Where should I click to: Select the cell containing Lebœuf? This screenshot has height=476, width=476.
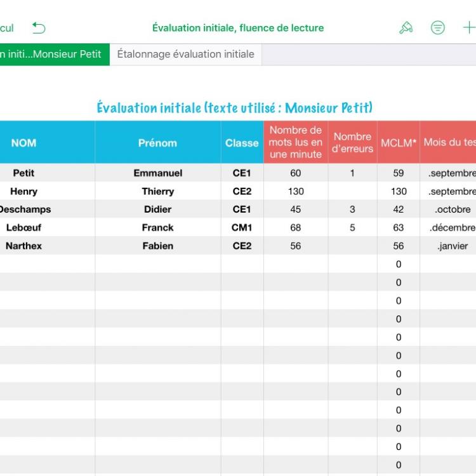coord(48,227)
